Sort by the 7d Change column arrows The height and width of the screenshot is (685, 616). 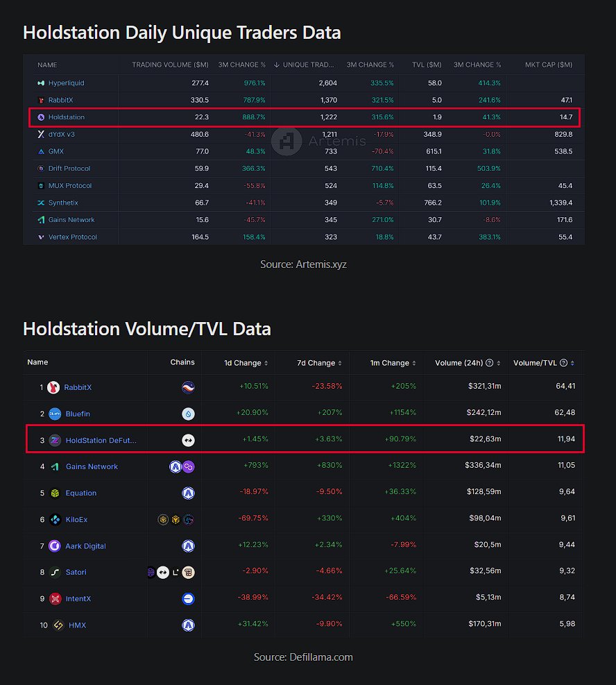coord(340,363)
